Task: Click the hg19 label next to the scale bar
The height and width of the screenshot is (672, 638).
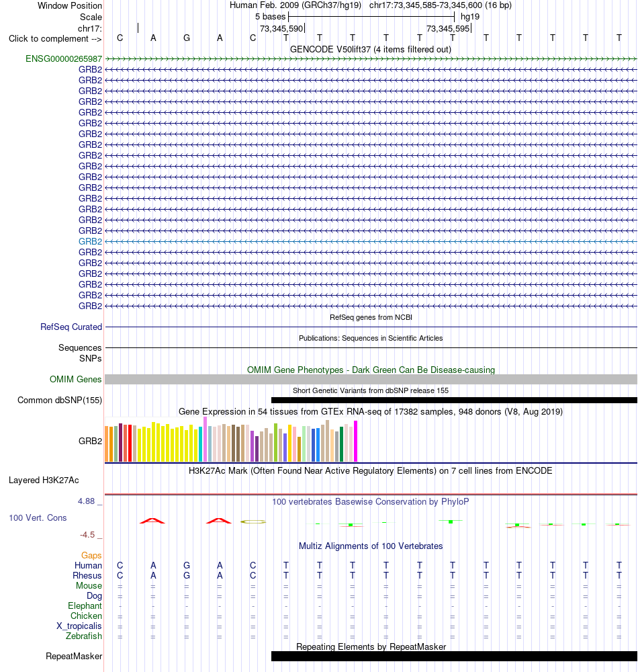Action: [x=470, y=17]
